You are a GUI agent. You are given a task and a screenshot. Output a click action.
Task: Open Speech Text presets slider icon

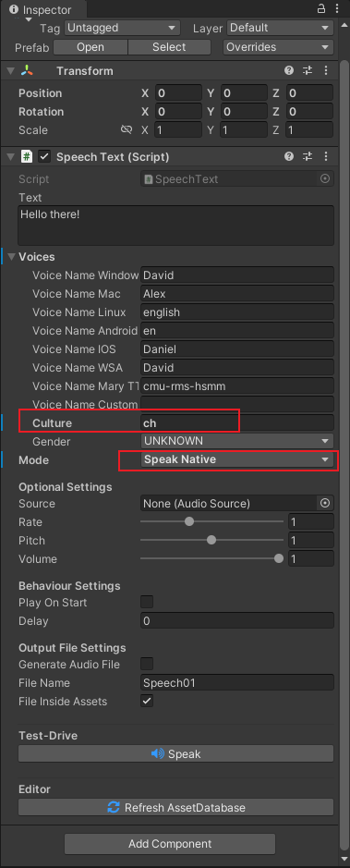click(x=308, y=156)
